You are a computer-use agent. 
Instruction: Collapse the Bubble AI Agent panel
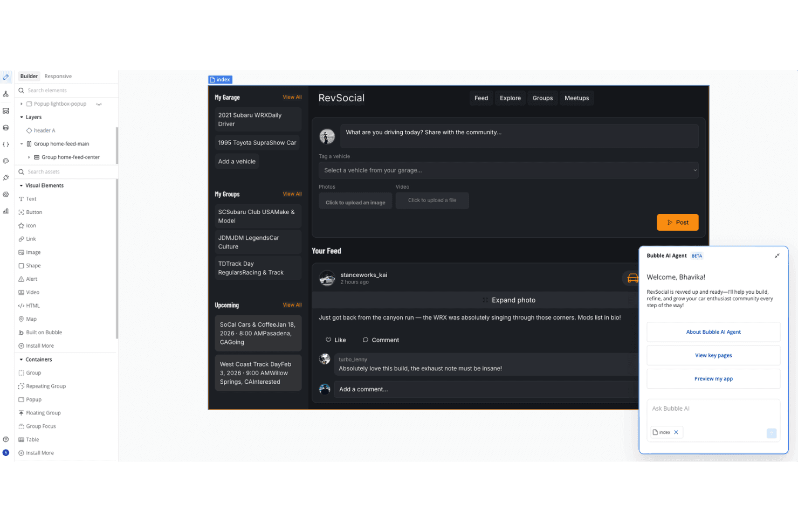(x=777, y=255)
